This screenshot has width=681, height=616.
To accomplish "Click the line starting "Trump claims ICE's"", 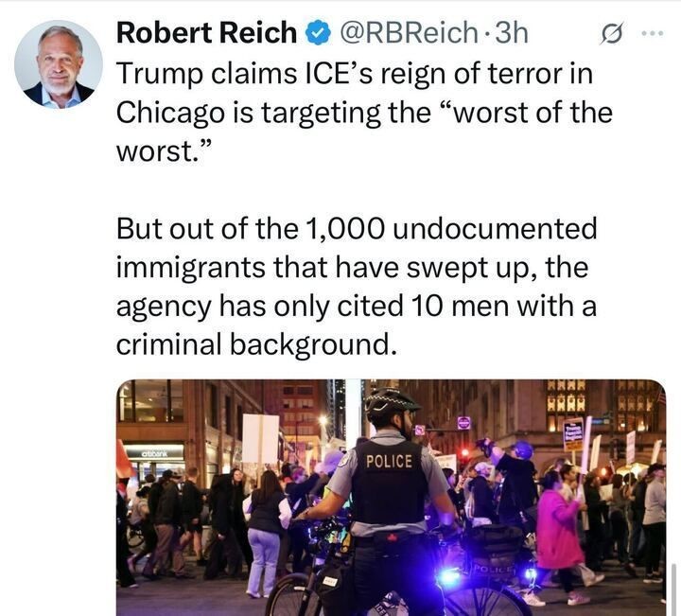I will [x=355, y=74].
